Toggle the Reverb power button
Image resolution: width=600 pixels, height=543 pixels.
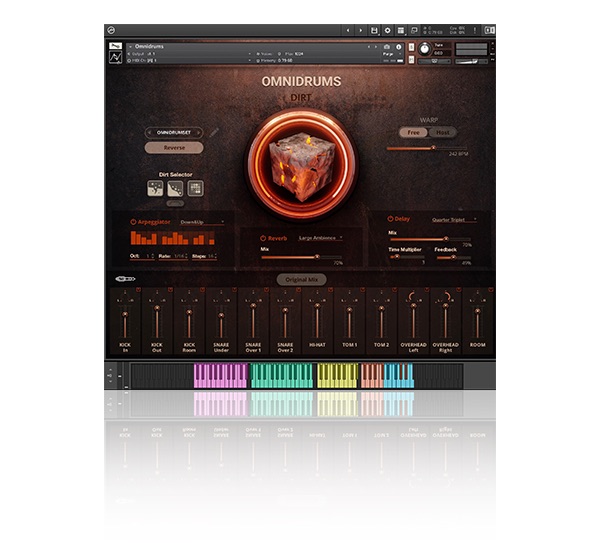pos(263,238)
